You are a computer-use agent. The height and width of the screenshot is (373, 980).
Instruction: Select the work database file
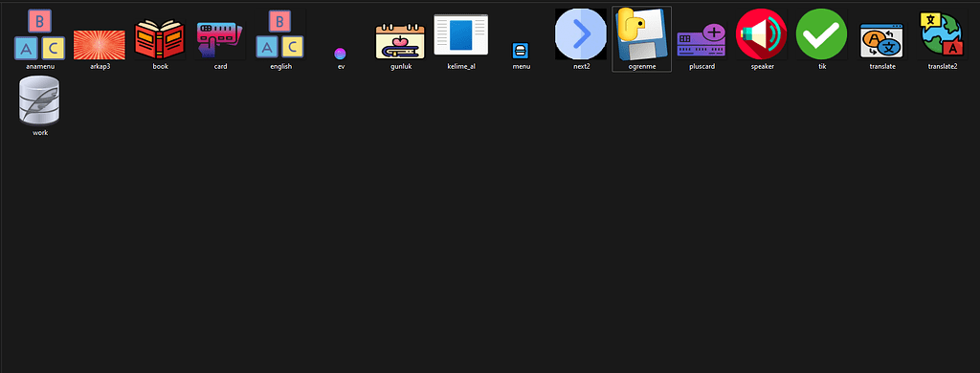point(40,100)
